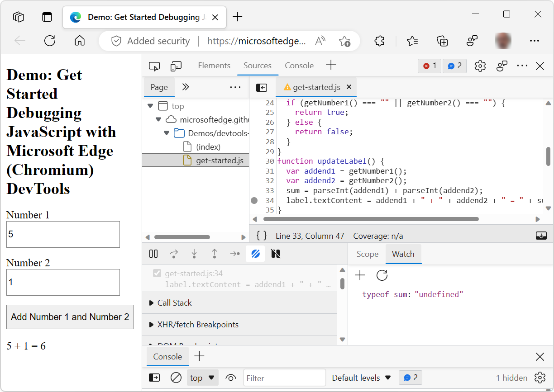Close the bottom drawer
The width and height of the screenshot is (554, 392).
coord(540,357)
